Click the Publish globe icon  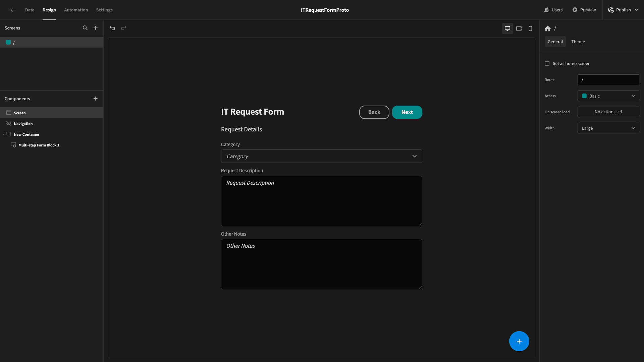pyautogui.click(x=611, y=10)
